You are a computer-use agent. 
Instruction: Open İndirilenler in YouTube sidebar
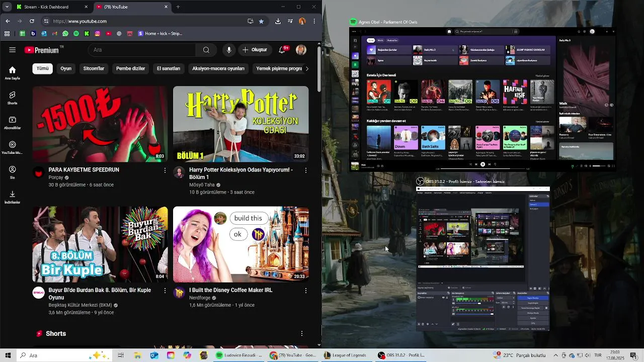point(13,198)
